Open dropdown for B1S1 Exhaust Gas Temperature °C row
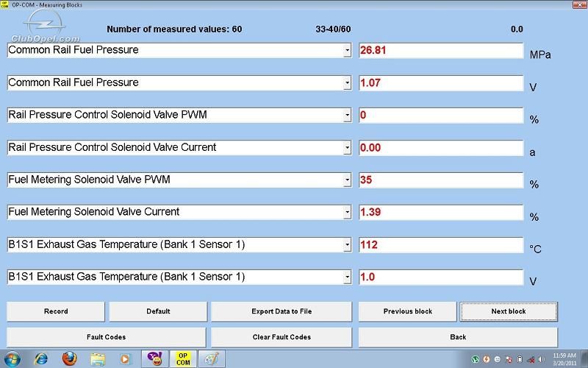Screen dimensions: 588x368 click(347, 245)
